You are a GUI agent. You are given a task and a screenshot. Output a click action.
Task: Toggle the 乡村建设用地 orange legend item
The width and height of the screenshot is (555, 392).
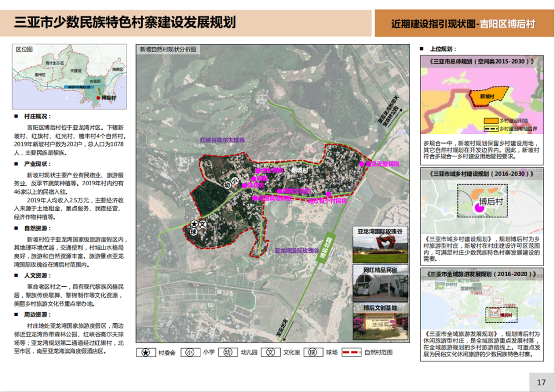491,120
